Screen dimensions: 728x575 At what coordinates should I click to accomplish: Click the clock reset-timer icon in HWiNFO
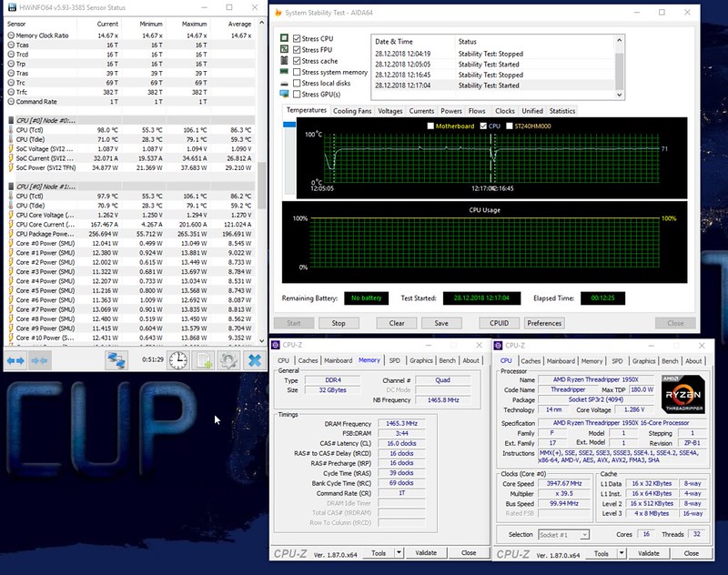[x=178, y=360]
